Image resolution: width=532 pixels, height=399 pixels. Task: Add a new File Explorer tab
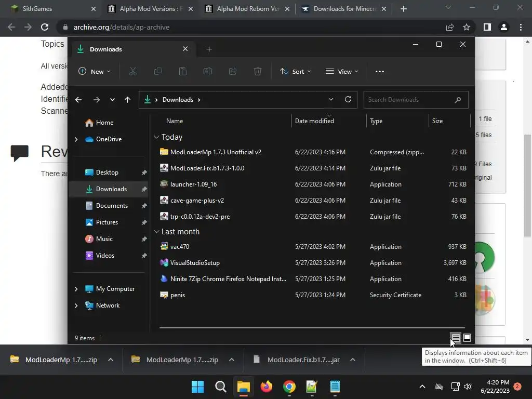point(209,49)
